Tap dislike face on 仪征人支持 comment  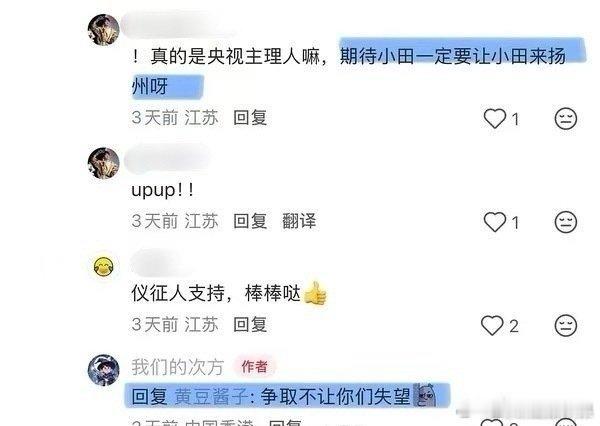pos(566,325)
